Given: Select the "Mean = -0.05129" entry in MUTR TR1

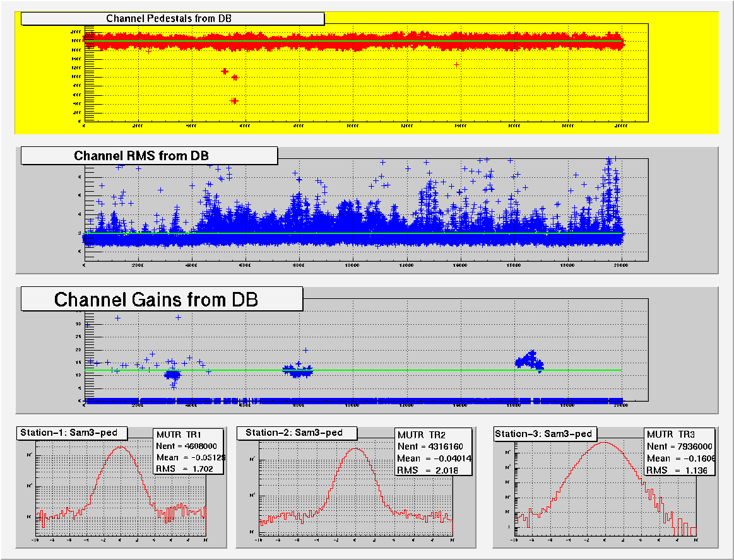Looking at the screenshot, I should (x=190, y=458).
